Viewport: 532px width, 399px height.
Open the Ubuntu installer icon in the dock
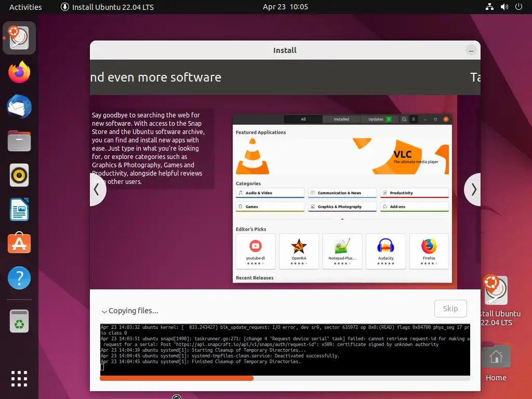[19, 38]
